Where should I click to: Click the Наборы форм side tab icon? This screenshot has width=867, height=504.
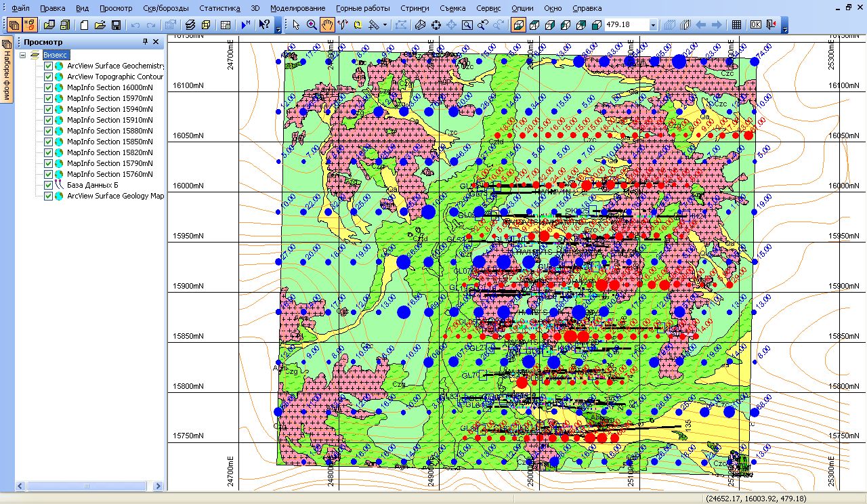(7, 44)
